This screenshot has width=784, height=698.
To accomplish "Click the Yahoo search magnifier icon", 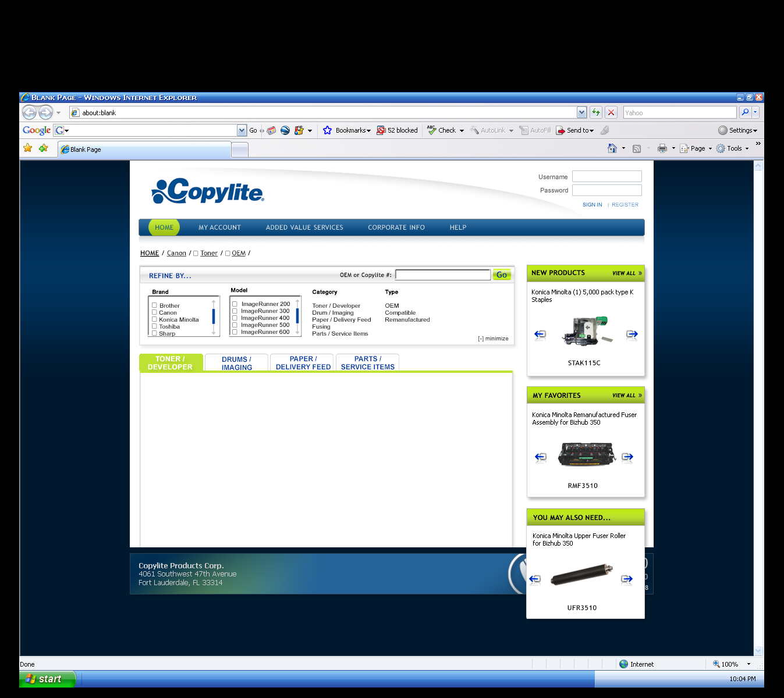I will pyautogui.click(x=744, y=112).
